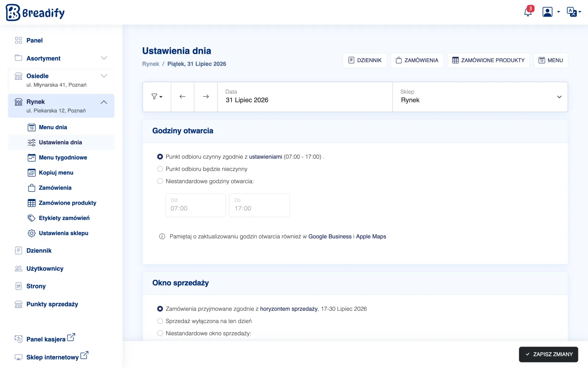Click the Zapisz zmiany button

coord(548,354)
